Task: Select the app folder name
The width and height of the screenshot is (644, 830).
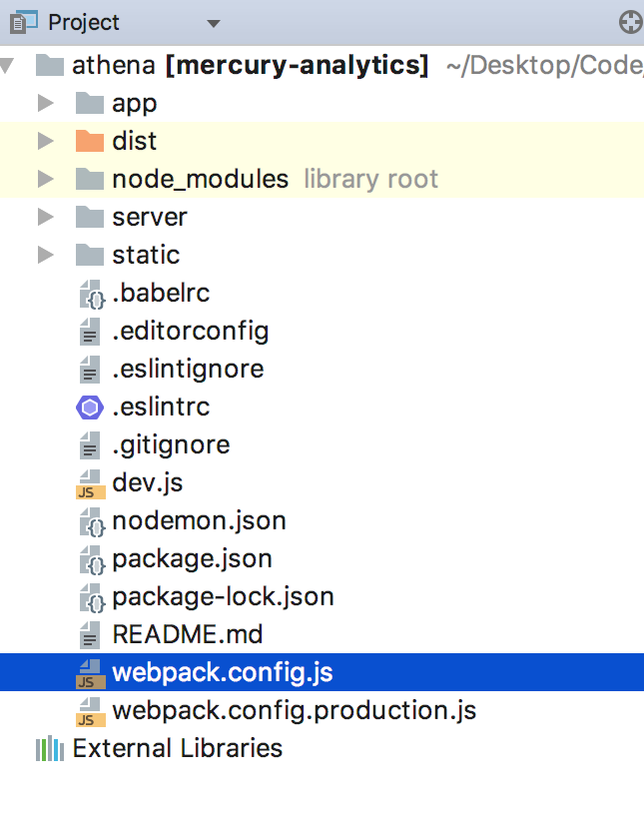Action: [135, 104]
